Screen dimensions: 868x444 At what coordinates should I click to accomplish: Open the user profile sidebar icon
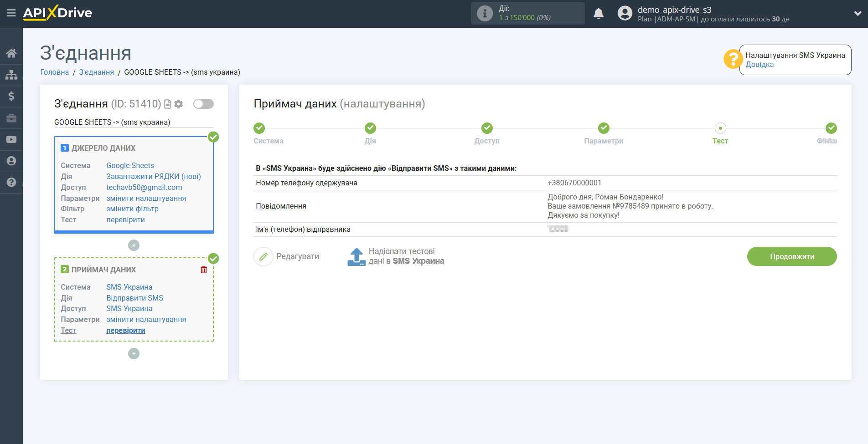11,161
